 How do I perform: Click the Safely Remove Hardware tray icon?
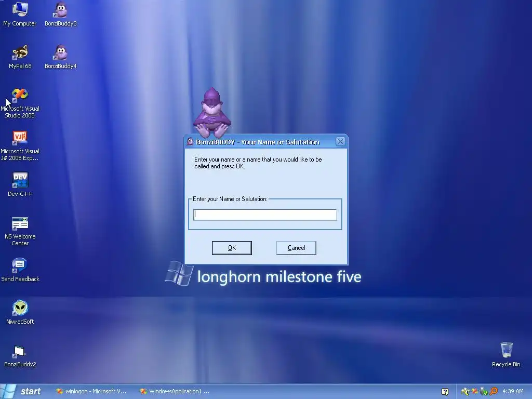(x=484, y=392)
